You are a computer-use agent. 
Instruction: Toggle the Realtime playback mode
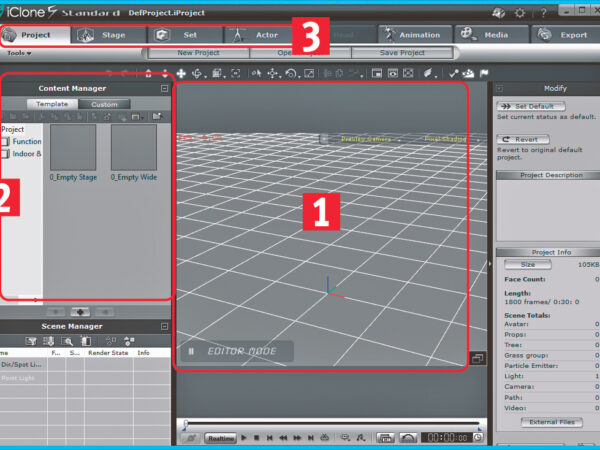click(x=221, y=438)
